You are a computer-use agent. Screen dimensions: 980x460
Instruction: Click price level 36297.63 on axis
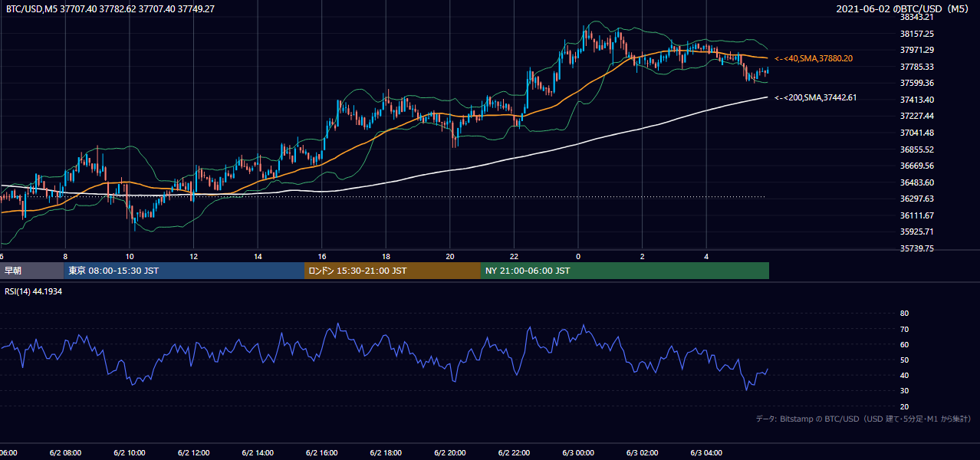click(917, 199)
